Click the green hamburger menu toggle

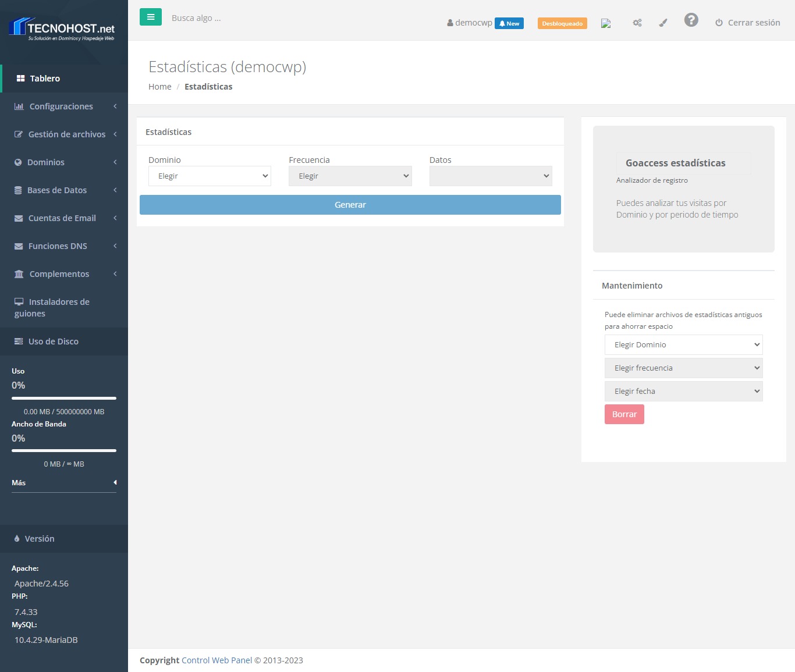[x=150, y=17]
